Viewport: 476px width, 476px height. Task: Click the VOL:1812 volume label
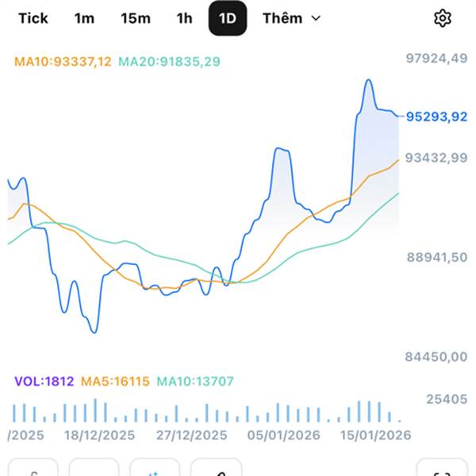point(44,382)
